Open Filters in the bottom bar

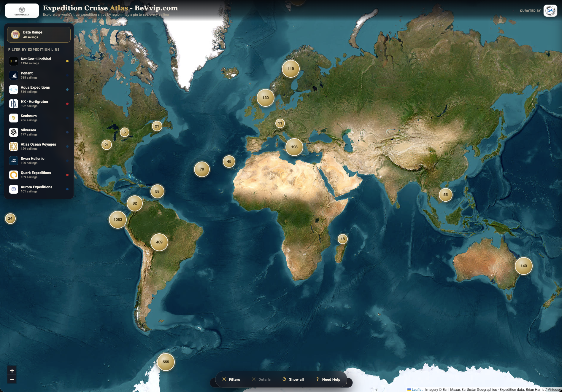point(231,379)
